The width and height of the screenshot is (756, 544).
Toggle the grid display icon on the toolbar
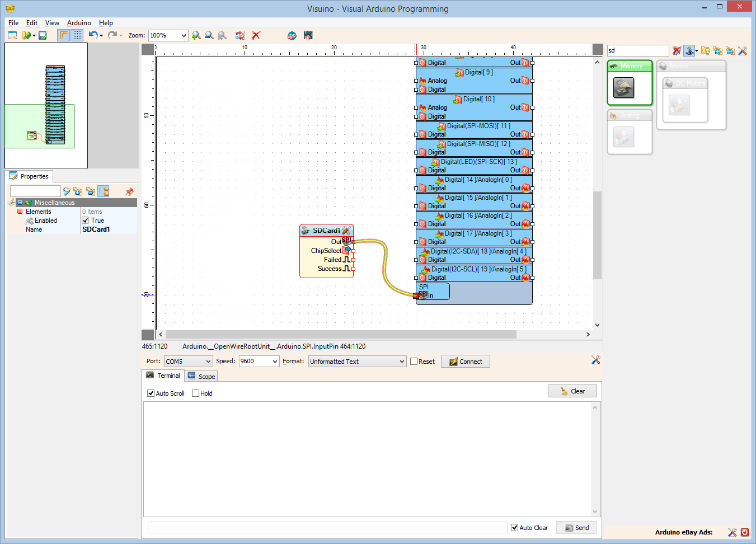pos(77,35)
